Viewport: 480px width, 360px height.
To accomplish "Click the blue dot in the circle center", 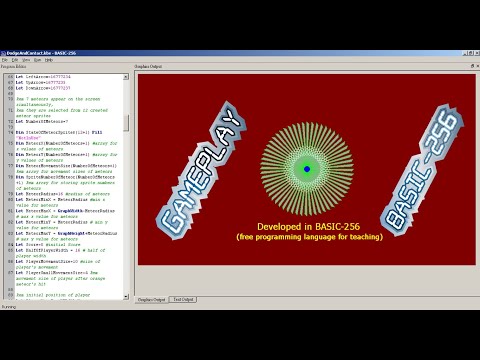I will click(x=307, y=169).
